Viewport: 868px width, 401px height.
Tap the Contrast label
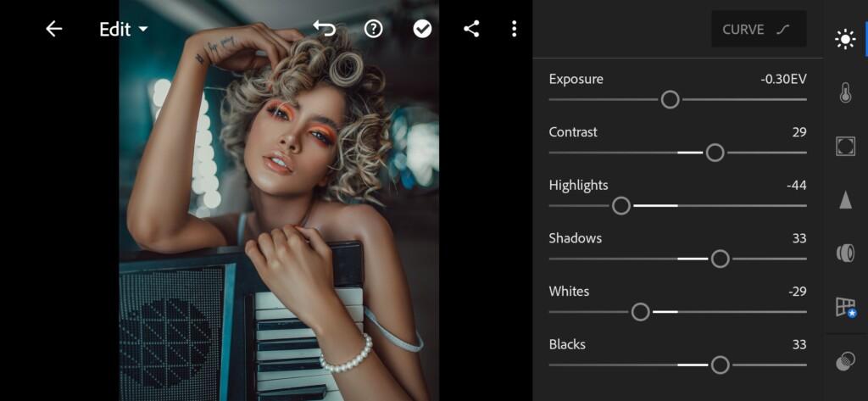coord(573,132)
